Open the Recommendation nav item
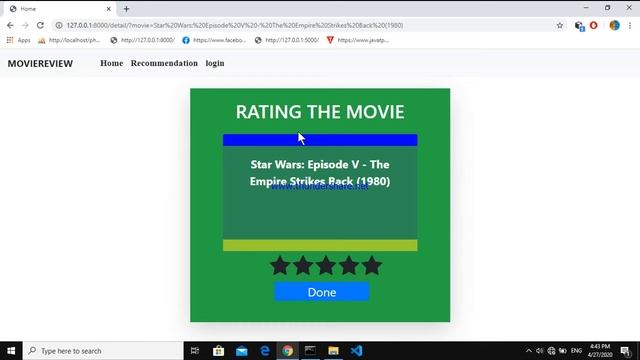Screen dimensions: 640x360 (x=164, y=63)
